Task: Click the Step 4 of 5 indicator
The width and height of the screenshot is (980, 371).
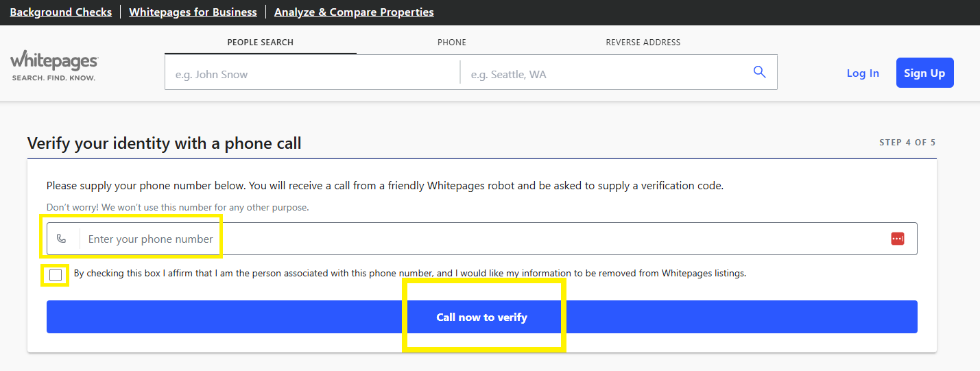Action: pos(907,143)
